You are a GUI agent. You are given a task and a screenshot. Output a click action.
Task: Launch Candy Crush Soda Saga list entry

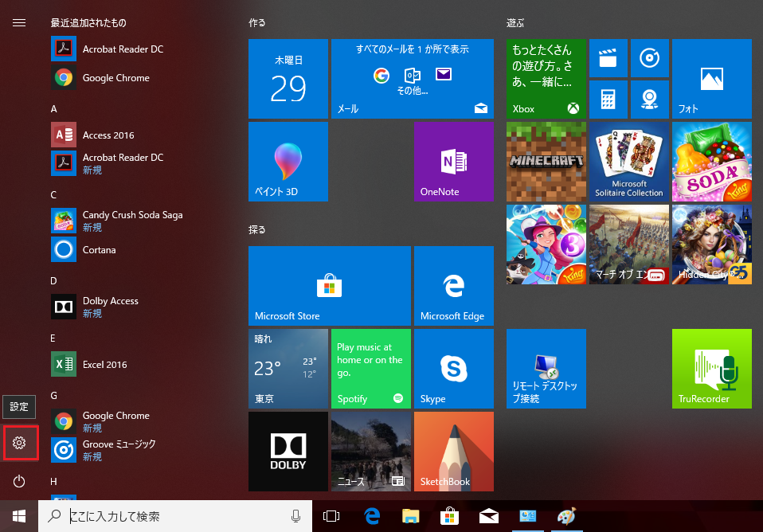tap(118, 221)
